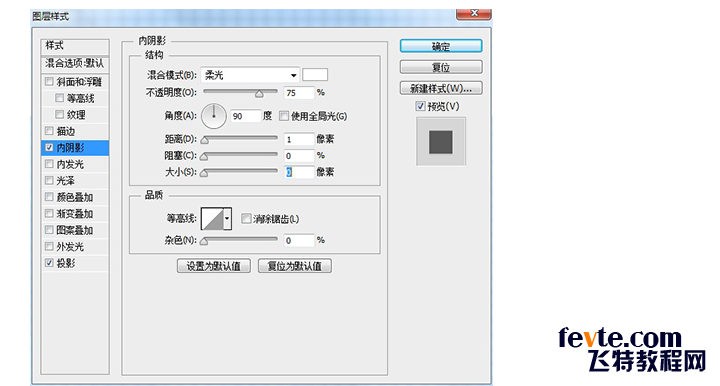Uncheck the 投影 checkbox
The width and height of the screenshot is (720, 386).
coord(49,263)
